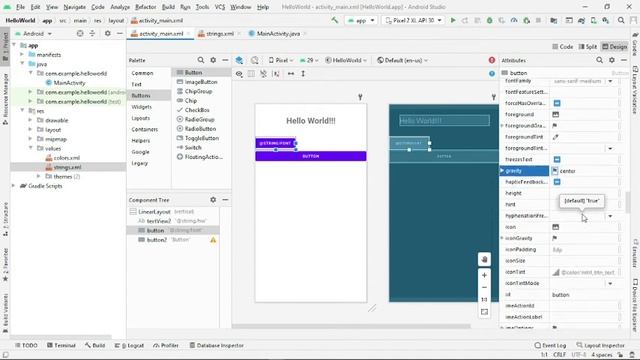
Task: Open the Layout Inspector
Action: pyautogui.click(x=600, y=345)
